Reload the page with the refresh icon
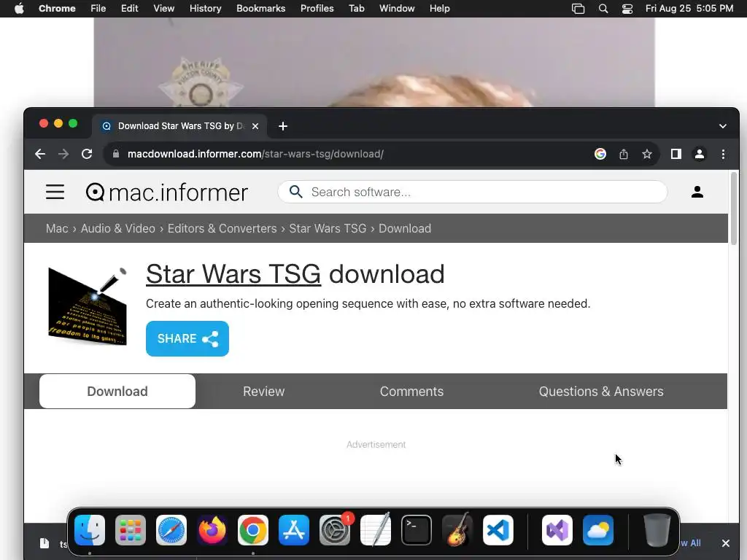Viewport: 747px width, 560px height. point(87,154)
